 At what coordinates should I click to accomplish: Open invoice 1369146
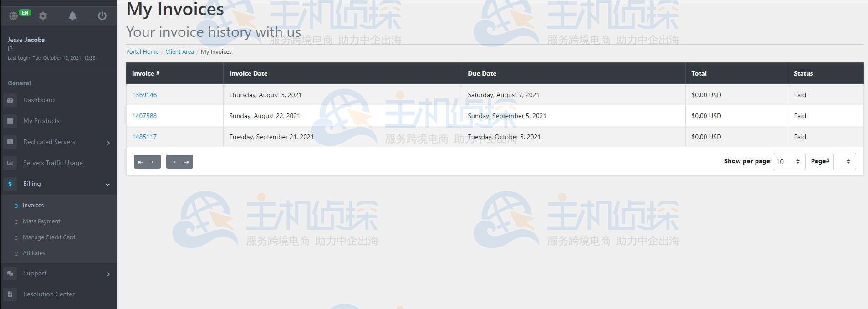(x=144, y=95)
